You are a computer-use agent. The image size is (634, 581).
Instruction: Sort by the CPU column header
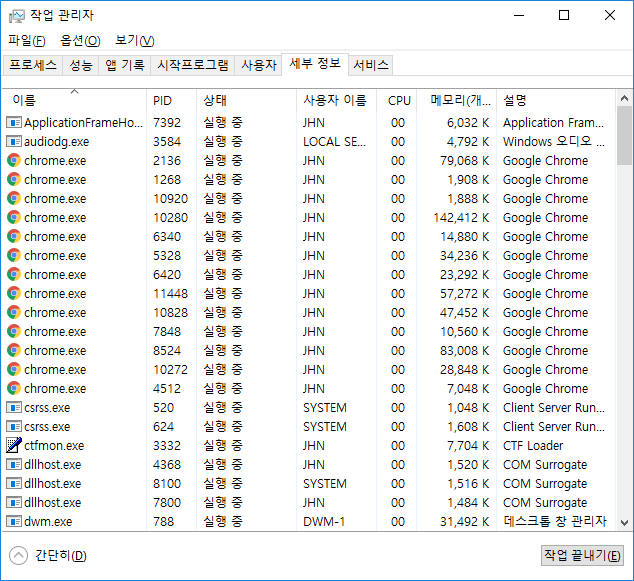pos(397,100)
